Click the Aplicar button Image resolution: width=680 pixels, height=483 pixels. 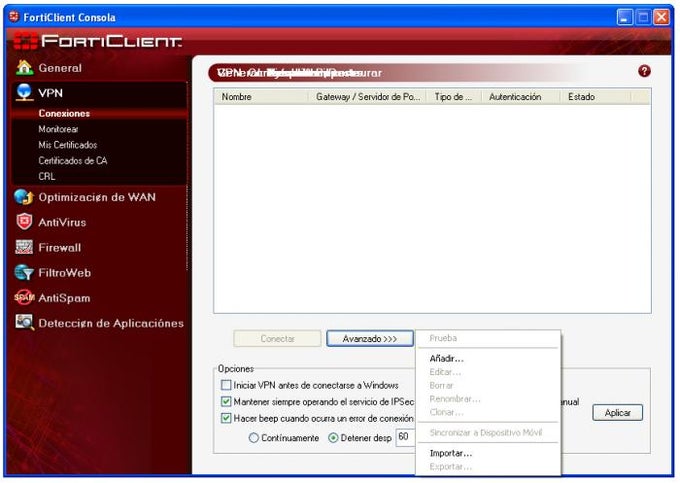(x=618, y=413)
